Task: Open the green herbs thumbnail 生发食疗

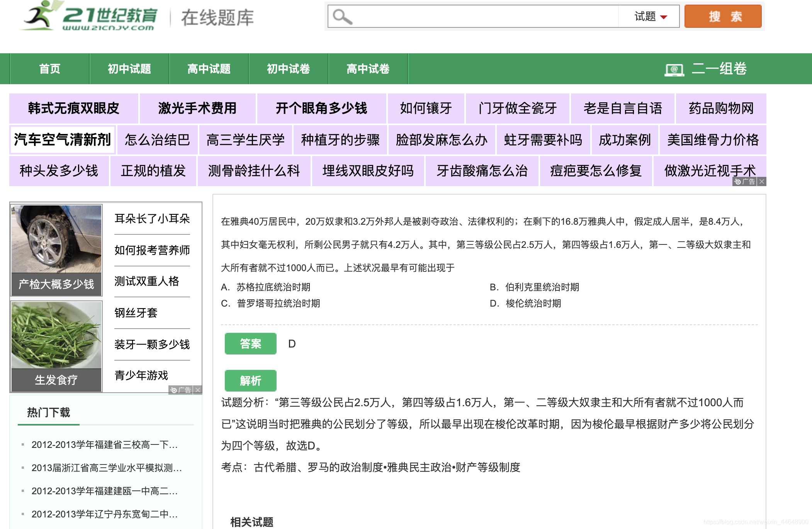Action: click(56, 346)
